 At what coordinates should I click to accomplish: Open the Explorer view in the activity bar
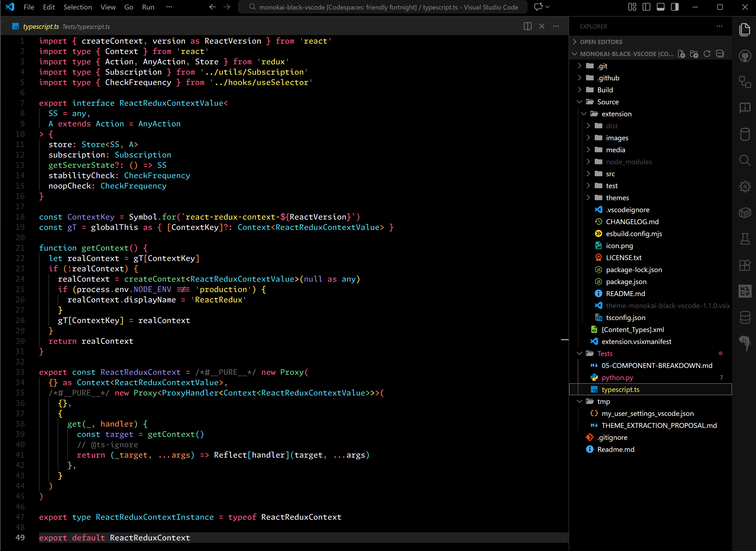coord(745,29)
